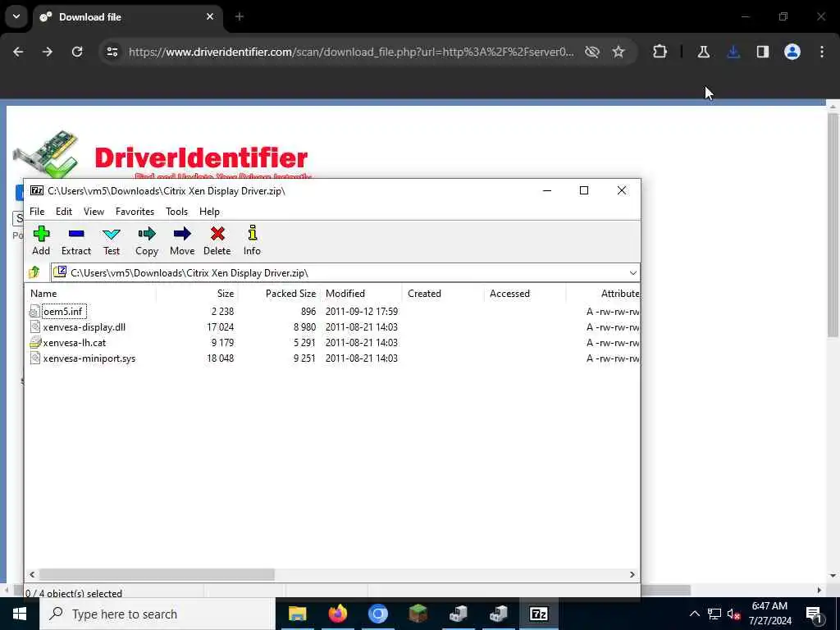Open Chrome's three-dot menu
The width and height of the screenshot is (840, 630).
pos(822,52)
